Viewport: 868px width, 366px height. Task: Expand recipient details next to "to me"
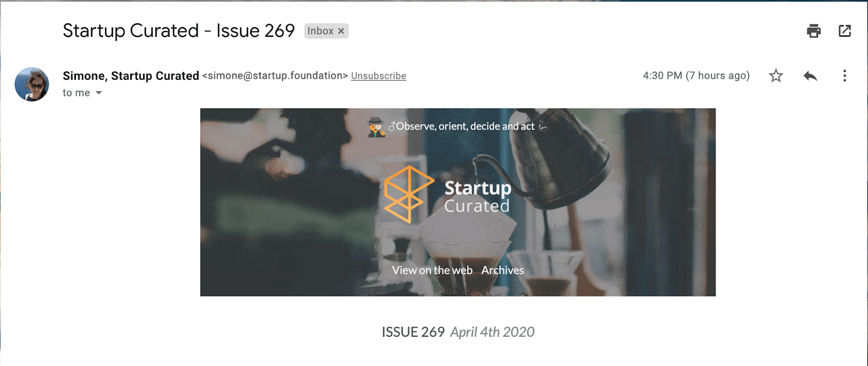[99, 93]
